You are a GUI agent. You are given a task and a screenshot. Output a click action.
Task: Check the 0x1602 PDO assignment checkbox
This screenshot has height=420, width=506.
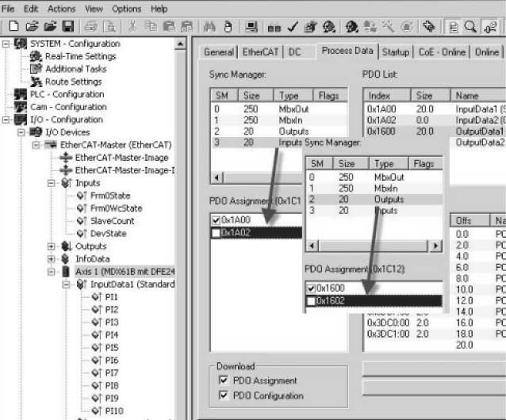coord(311,301)
